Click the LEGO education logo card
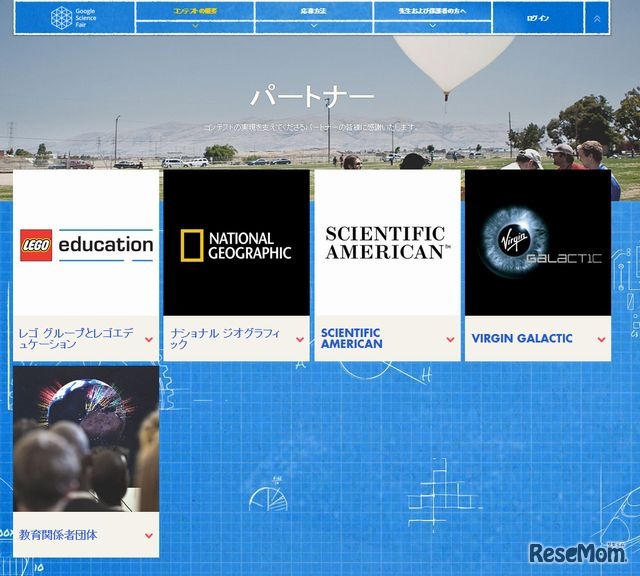 click(x=86, y=243)
